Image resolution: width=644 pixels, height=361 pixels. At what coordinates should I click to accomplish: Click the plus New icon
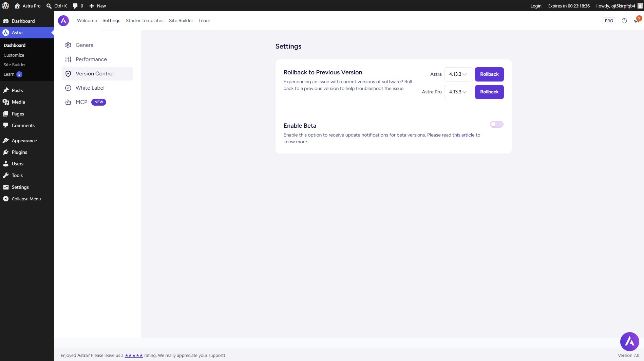92,6
